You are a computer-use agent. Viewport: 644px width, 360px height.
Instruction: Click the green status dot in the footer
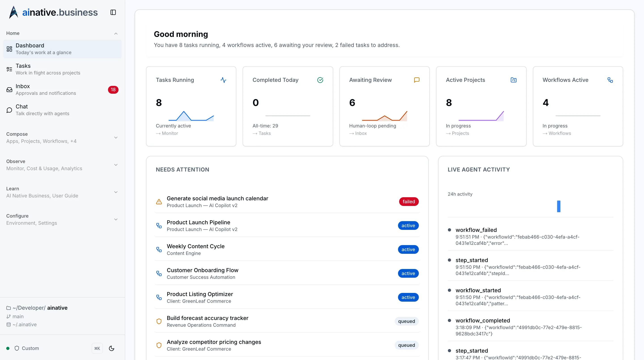click(x=8, y=348)
